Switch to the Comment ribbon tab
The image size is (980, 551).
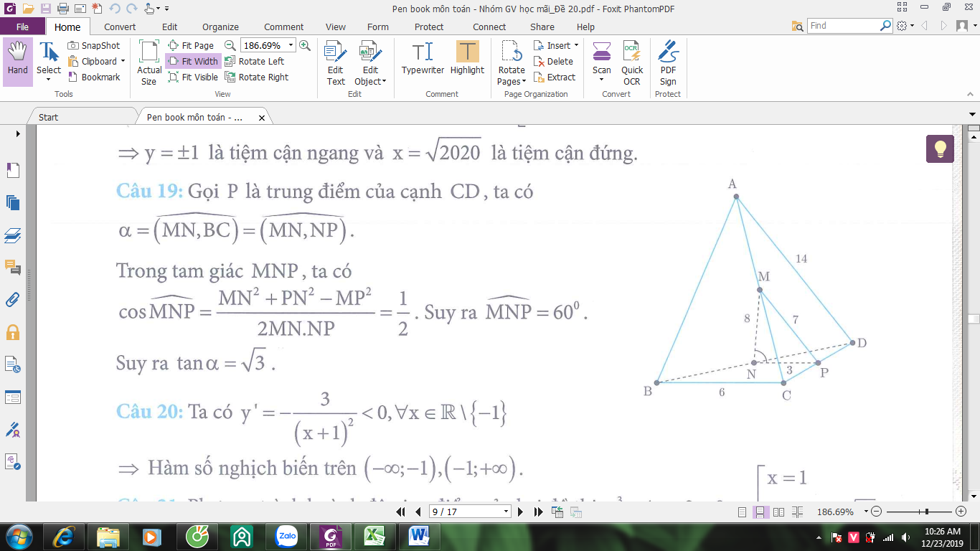click(x=284, y=27)
